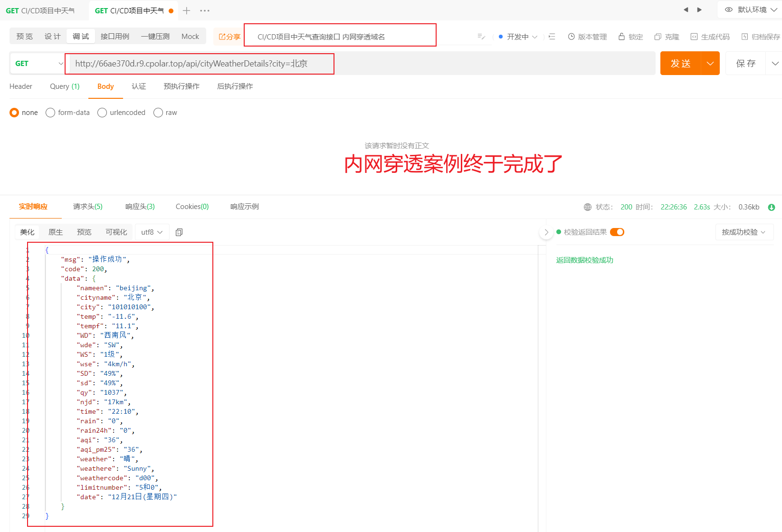Open the GET method dropdown

(37, 63)
